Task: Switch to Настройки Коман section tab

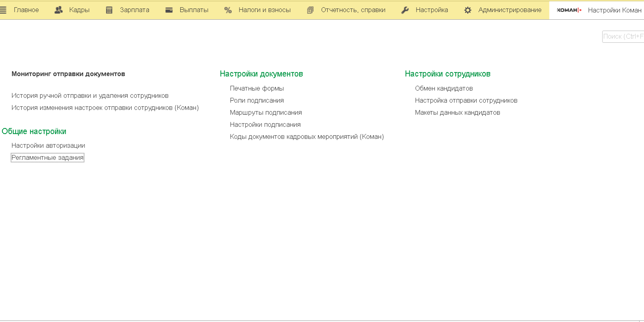Action: pyautogui.click(x=614, y=10)
